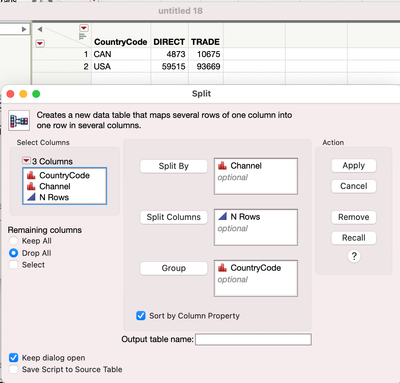Image resolution: width=400 pixels, height=383 pixels.
Task: Open the table columns red triangle menu
Action: pyautogui.click(x=84, y=28)
